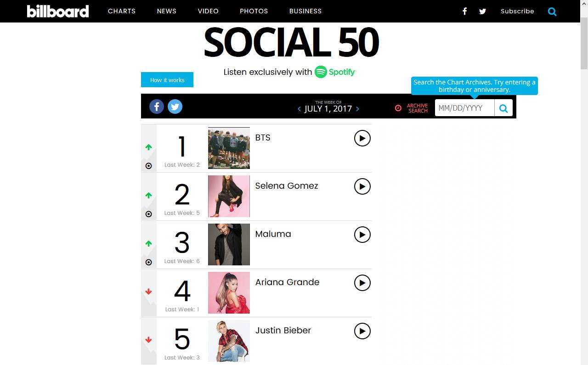Expand BTS chart entry details
588x365 pixels.
coord(148,166)
